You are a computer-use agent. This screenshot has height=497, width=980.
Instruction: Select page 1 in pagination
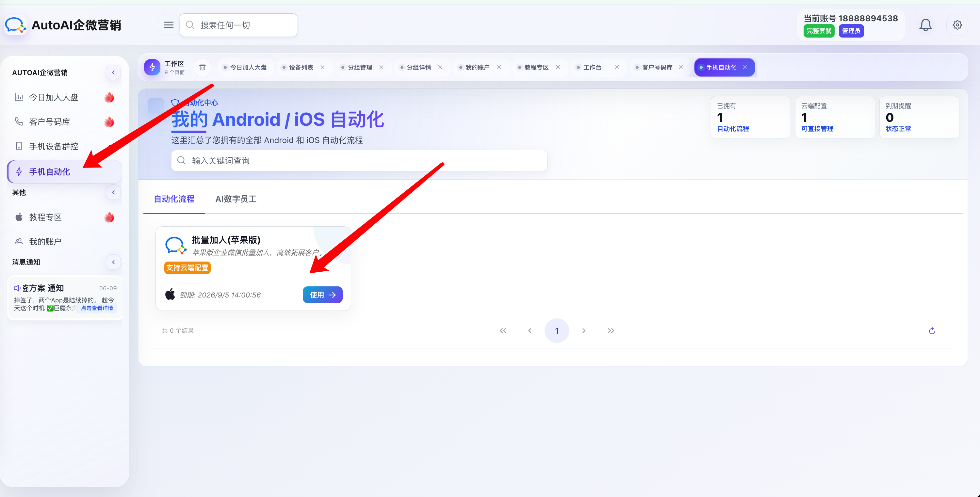coord(557,331)
